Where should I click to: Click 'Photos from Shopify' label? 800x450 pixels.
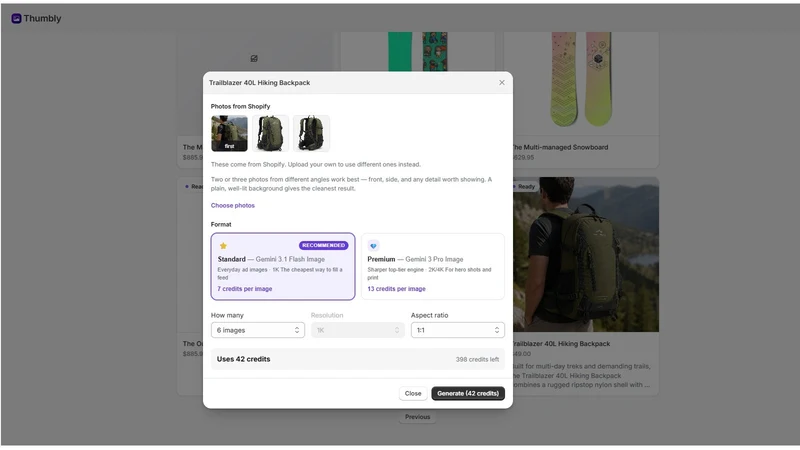pos(240,106)
